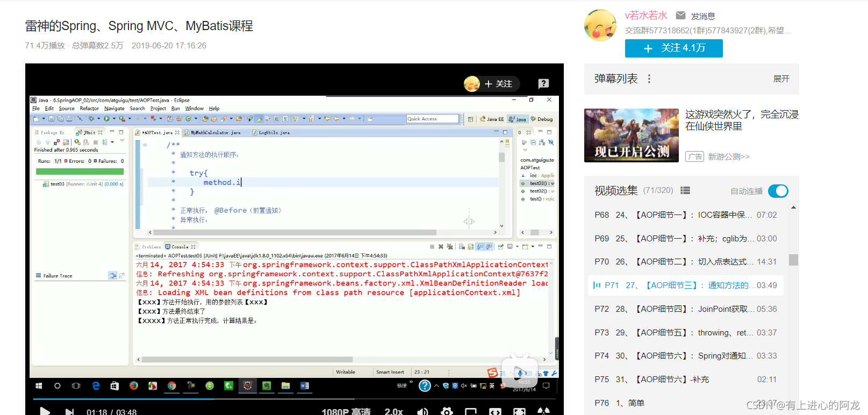Click the play button in video player
The width and height of the screenshot is (868, 415).
click(45, 412)
